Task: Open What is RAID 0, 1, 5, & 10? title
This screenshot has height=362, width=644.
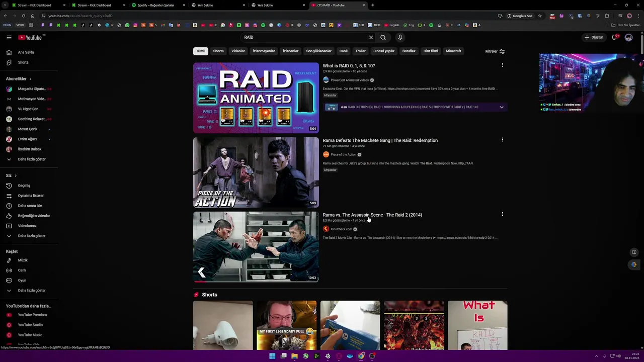Action: coord(349,66)
